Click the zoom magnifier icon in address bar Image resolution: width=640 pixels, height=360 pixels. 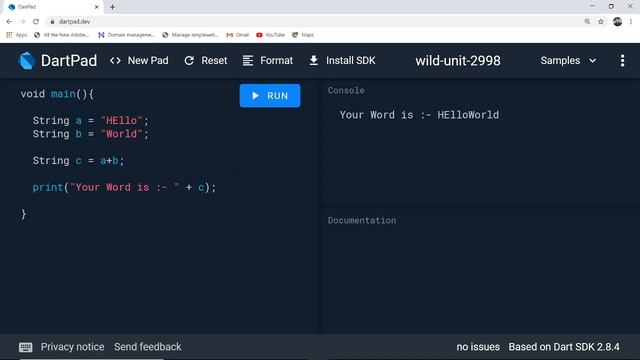[587, 22]
